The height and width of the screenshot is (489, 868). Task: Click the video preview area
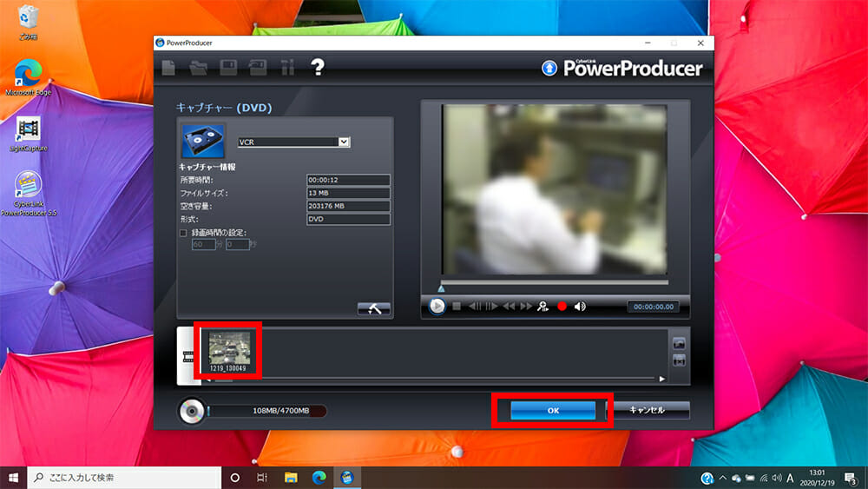click(554, 189)
